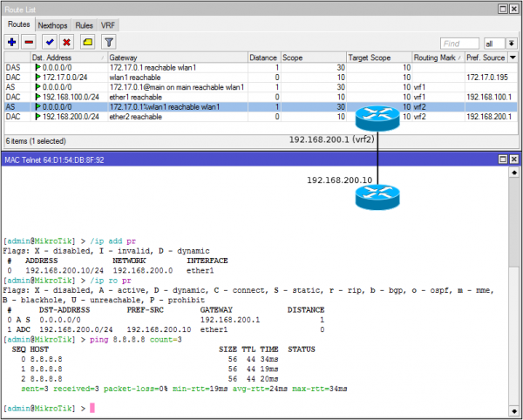Expand the column selector arrow beside Pref. Source
This screenshot has height=420, width=523.
pos(513,58)
